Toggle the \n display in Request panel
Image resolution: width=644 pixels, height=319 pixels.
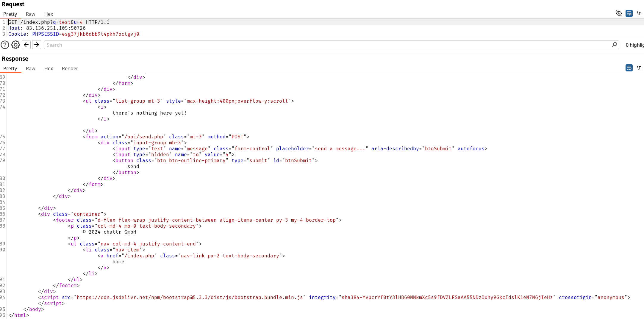coord(639,13)
